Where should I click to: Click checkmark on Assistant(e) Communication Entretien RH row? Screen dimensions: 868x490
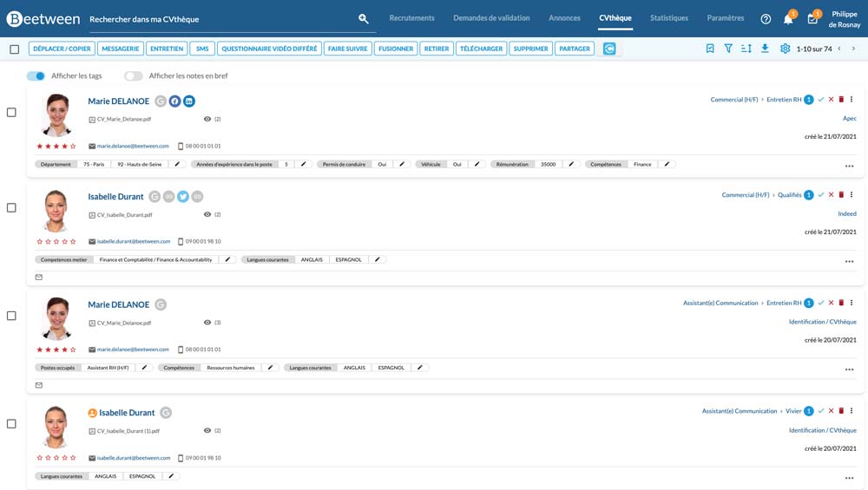click(x=821, y=303)
